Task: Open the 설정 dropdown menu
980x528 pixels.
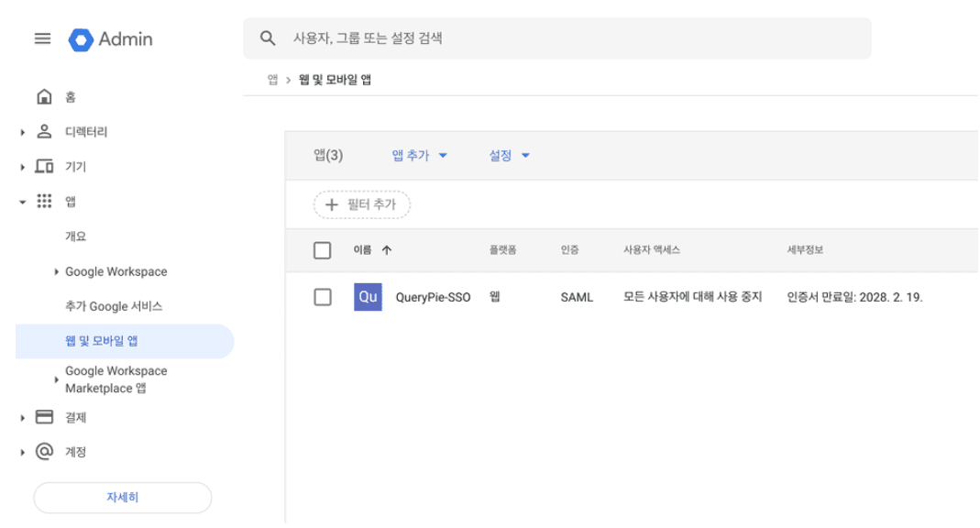Action: [x=508, y=154]
